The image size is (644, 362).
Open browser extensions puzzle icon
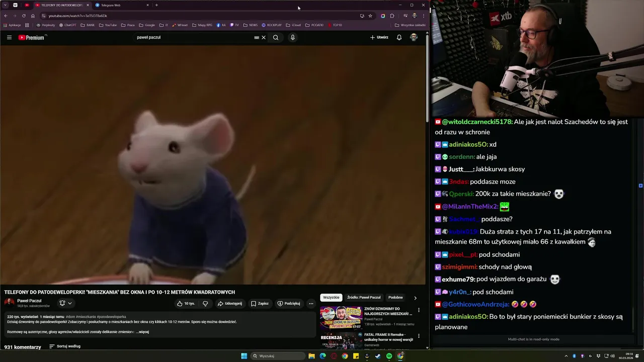click(392, 16)
